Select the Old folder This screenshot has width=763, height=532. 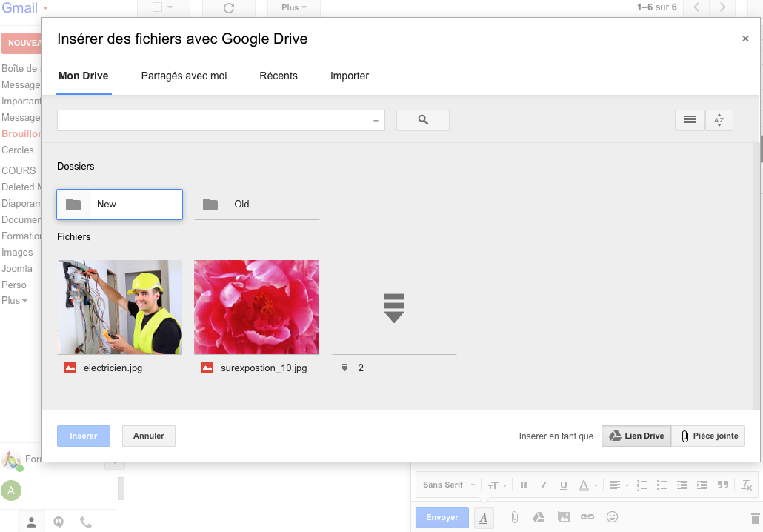[257, 205]
